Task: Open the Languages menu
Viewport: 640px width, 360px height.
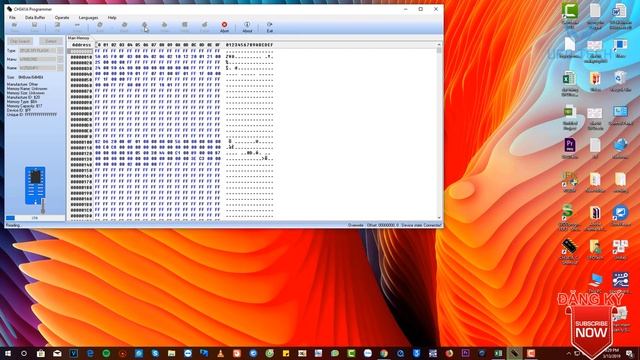Action: coord(88,18)
